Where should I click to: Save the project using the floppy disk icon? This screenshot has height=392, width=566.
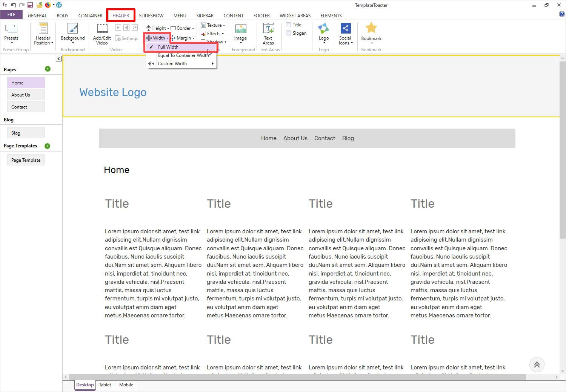30,5
